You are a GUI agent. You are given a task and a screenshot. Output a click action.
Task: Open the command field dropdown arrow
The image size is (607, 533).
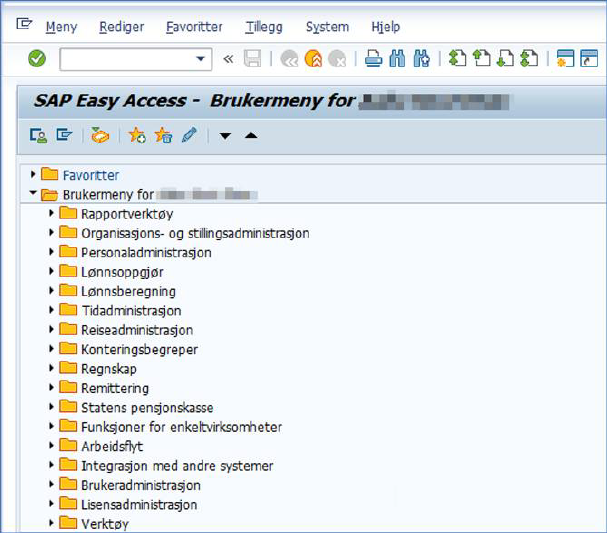pyautogui.click(x=200, y=59)
